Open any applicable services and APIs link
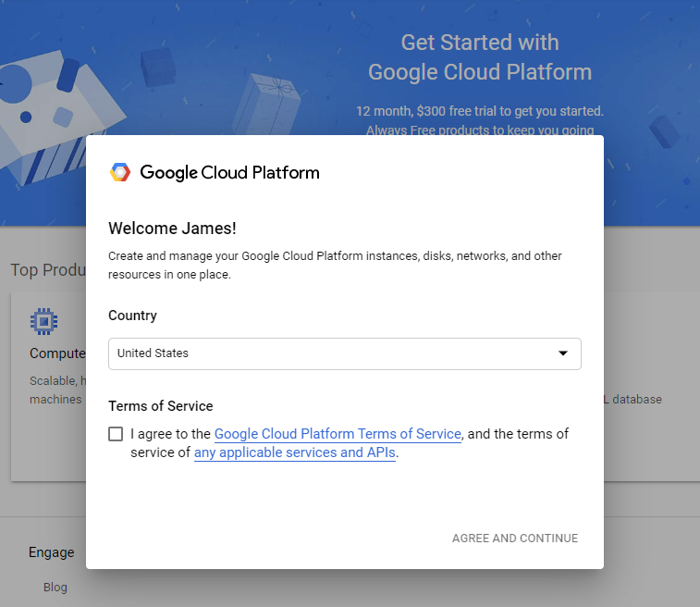This screenshot has width=700, height=607. click(x=295, y=452)
